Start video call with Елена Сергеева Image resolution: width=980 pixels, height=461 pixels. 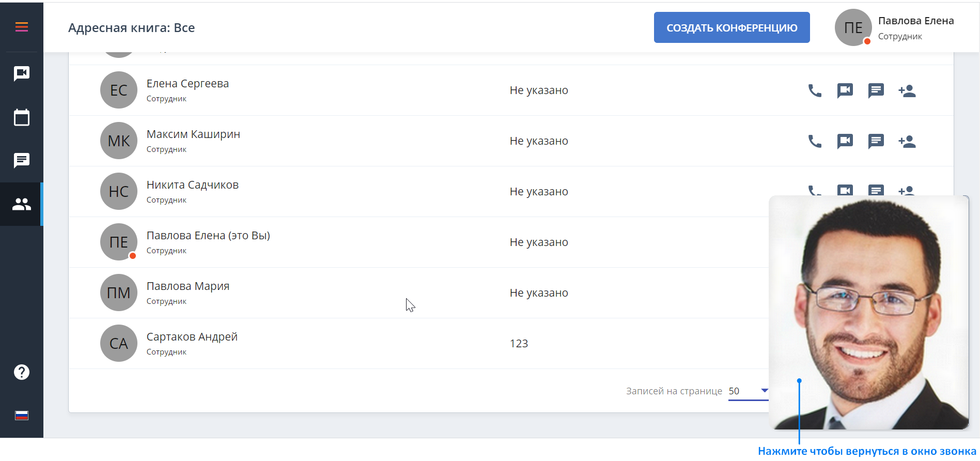pos(845,90)
